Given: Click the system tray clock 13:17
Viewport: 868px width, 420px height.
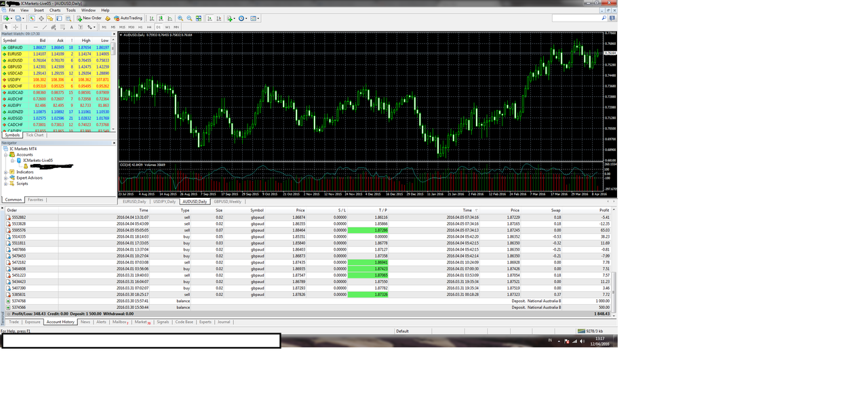Looking at the screenshot, I should tap(599, 338).
